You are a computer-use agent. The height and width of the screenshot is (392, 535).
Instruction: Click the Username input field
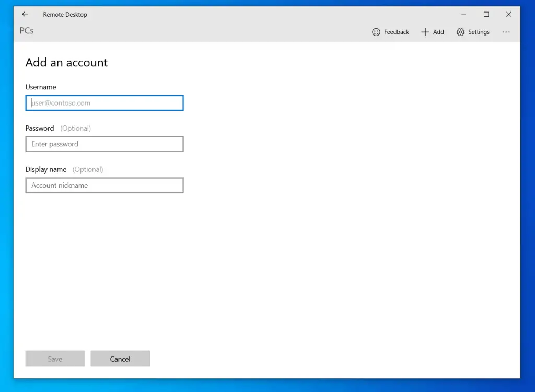[104, 102]
